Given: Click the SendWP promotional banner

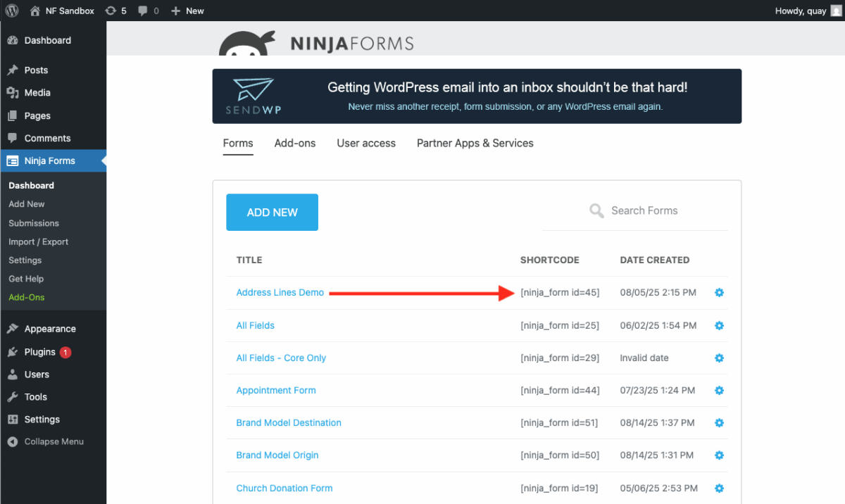Looking at the screenshot, I should (x=477, y=96).
